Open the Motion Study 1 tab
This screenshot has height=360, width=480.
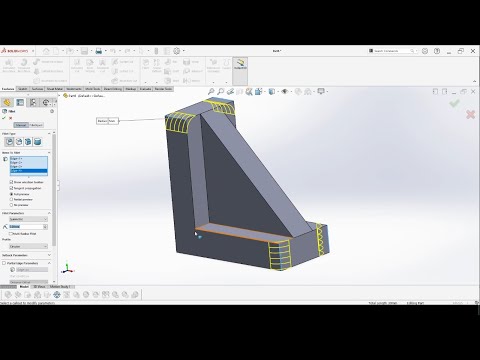coord(60,287)
